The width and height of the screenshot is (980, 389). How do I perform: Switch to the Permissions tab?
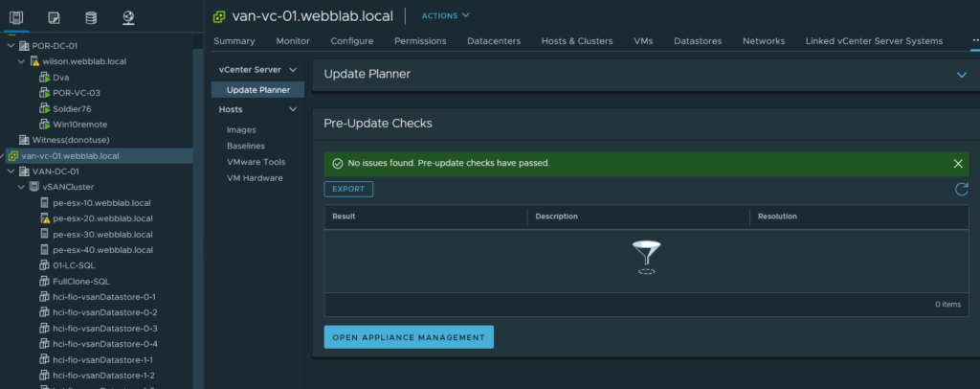(420, 41)
